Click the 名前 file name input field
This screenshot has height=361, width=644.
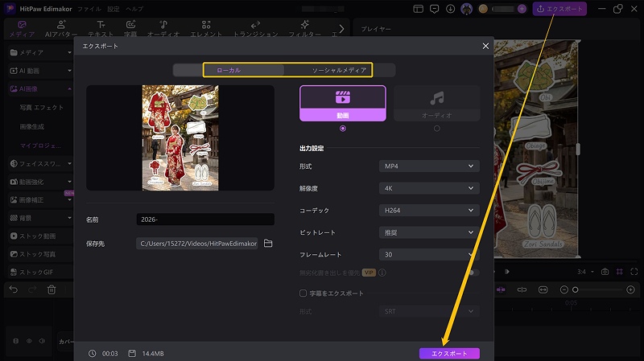[205, 219]
